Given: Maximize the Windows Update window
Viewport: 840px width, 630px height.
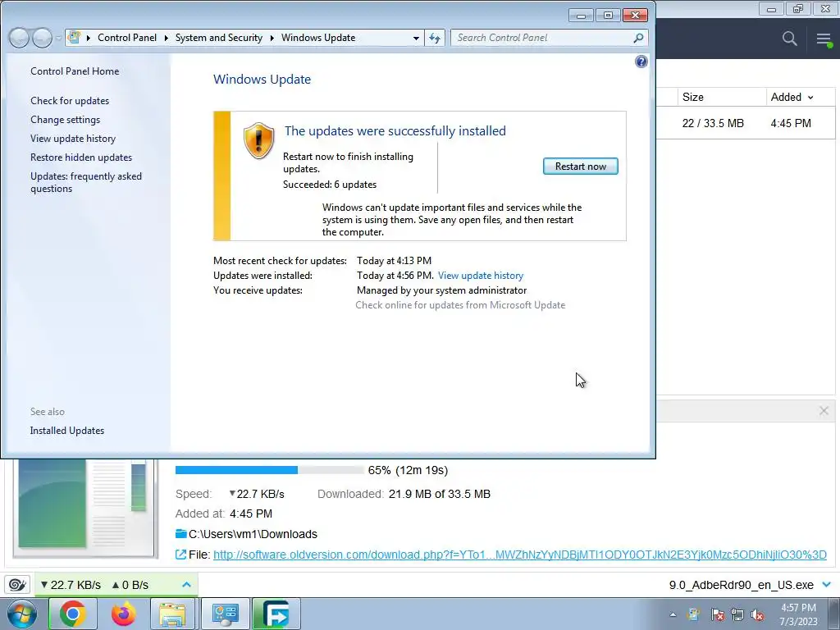Looking at the screenshot, I should pos(608,15).
